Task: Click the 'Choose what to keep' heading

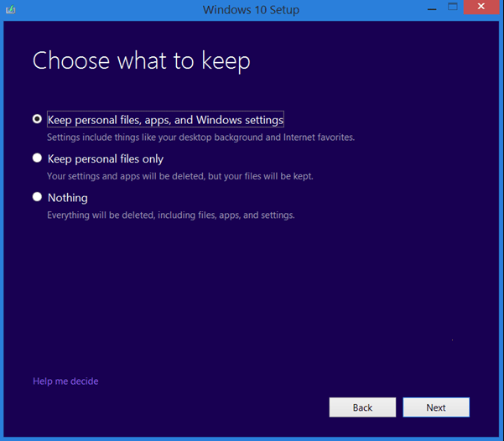Action: tap(142, 61)
